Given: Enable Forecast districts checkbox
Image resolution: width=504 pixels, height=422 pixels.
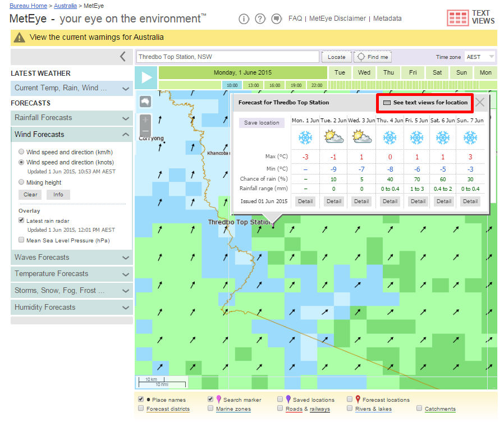Looking at the screenshot, I should point(141,408).
